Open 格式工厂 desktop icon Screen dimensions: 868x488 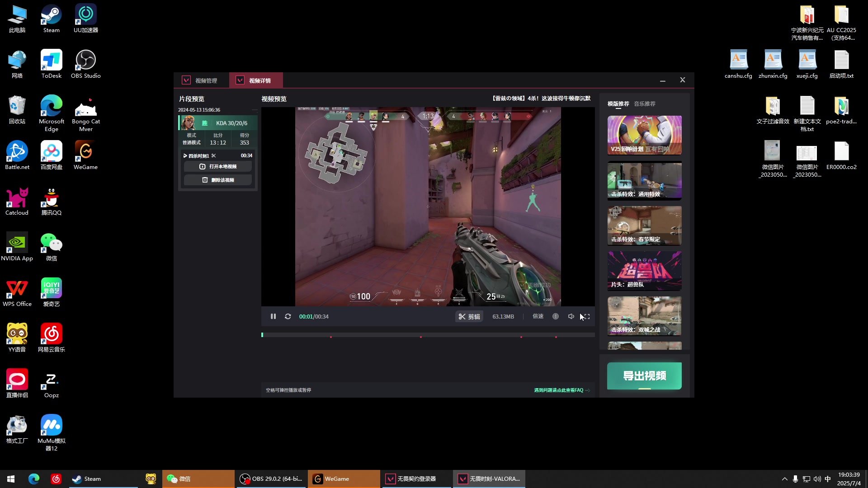(x=17, y=430)
